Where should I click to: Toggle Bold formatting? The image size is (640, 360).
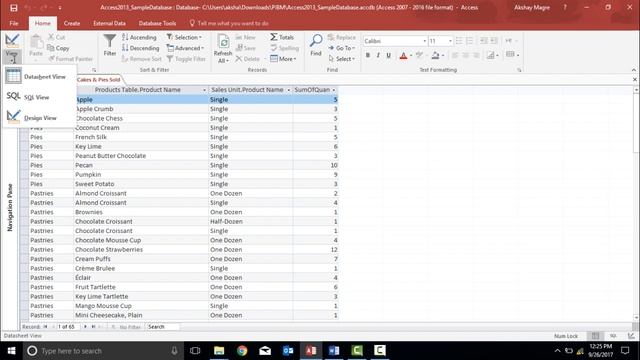[x=368, y=55]
